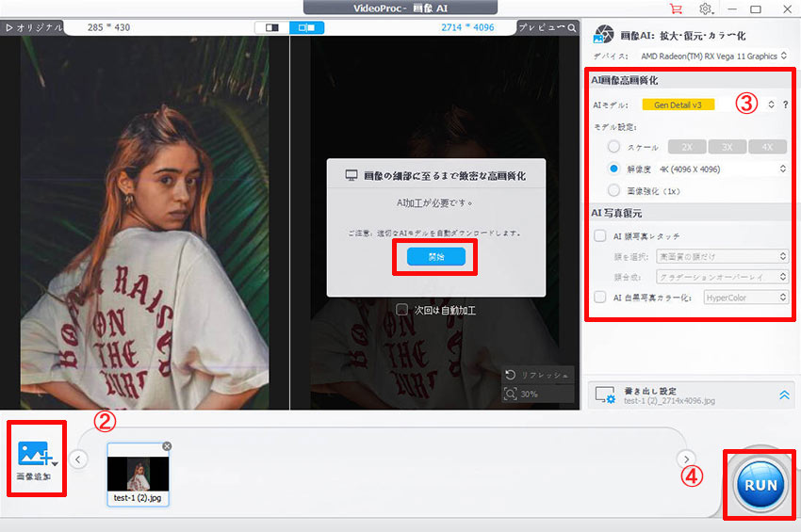Minimize the VideoProc window
Viewport: 801px width, 532px height.
(x=732, y=8)
